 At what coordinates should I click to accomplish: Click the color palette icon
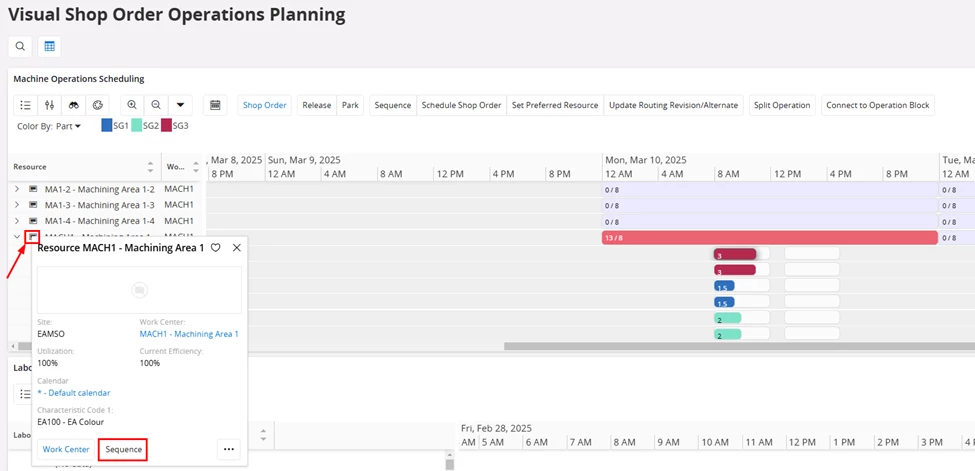[97, 105]
